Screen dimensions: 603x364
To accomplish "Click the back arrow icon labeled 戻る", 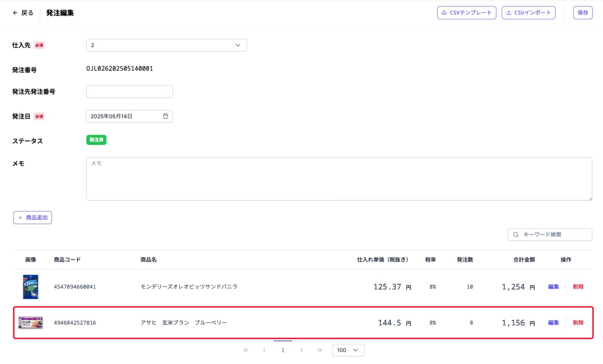I will [15, 13].
